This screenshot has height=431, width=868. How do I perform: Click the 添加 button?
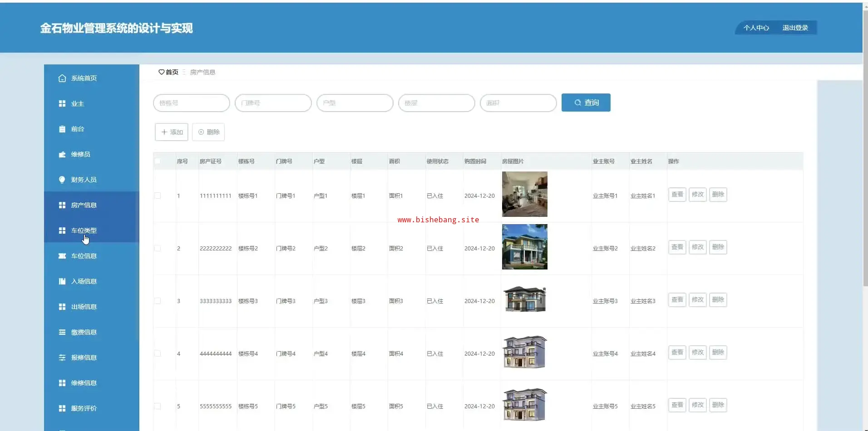pos(172,132)
